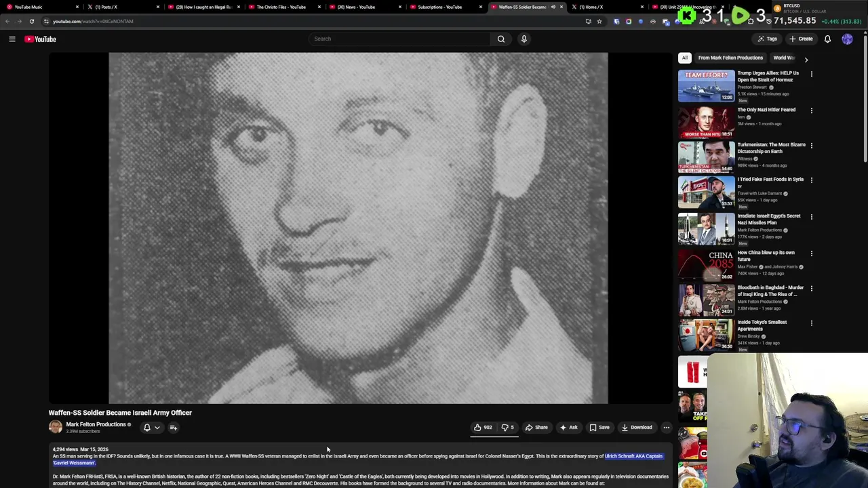868x488 pixels.
Task: Go back in browser history
Action: pyautogui.click(x=7, y=21)
